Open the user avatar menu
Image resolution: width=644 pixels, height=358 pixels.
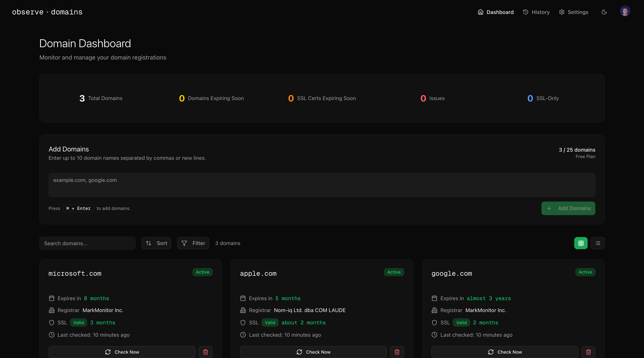[625, 11]
